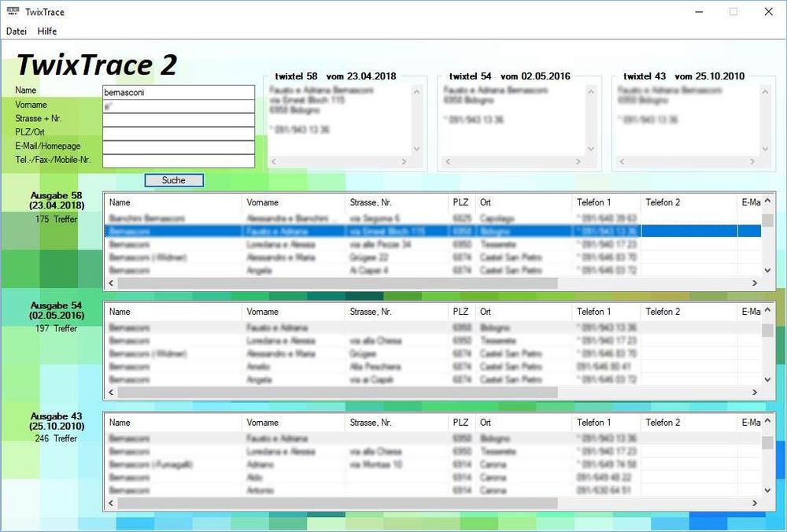Sort Ausgabe 58 table by Vorname column
Viewport: 787px width, 532px height.
[293, 203]
